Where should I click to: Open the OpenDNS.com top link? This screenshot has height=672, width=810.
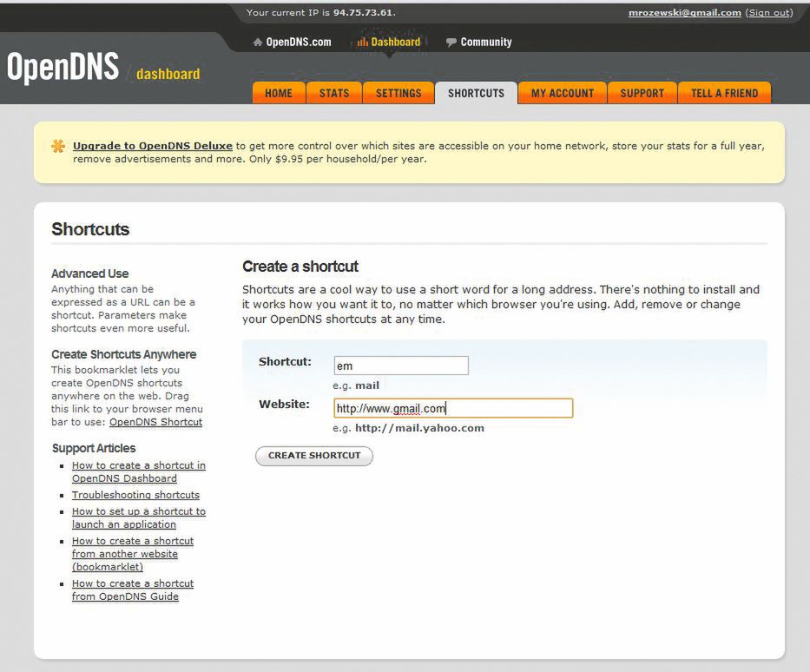pyautogui.click(x=299, y=43)
